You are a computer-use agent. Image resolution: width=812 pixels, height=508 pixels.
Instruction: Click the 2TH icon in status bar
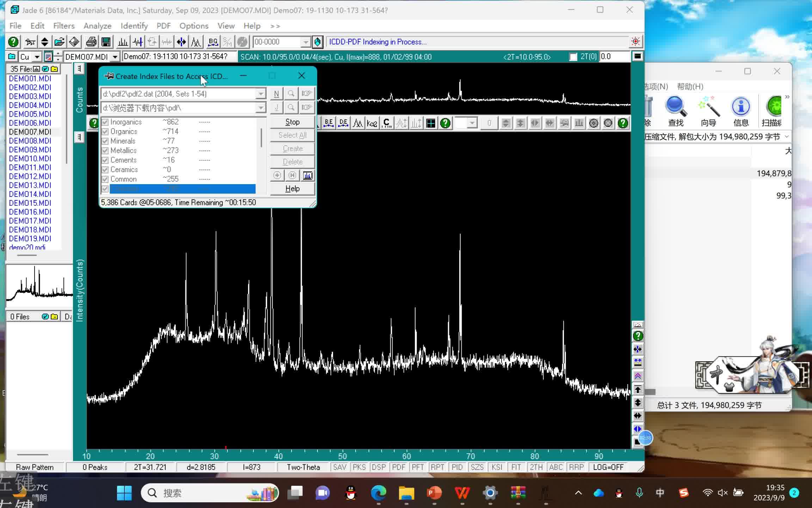pyautogui.click(x=535, y=466)
